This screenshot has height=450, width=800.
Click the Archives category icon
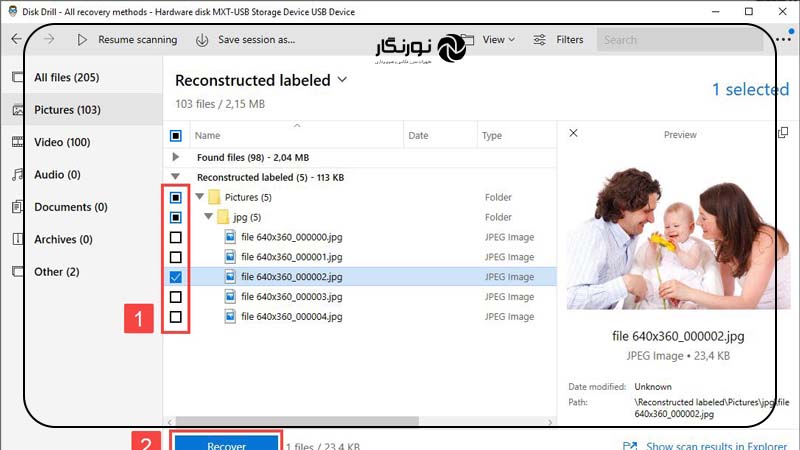18,239
